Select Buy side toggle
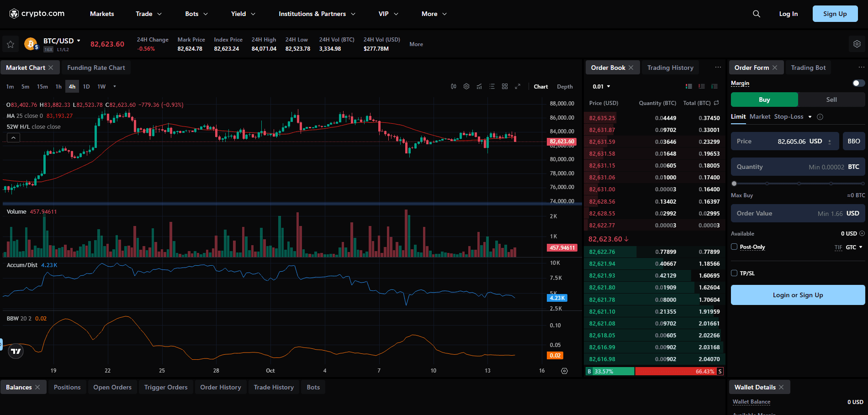Image resolution: width=868 pixels, height=415 pixels. point(764,100)
